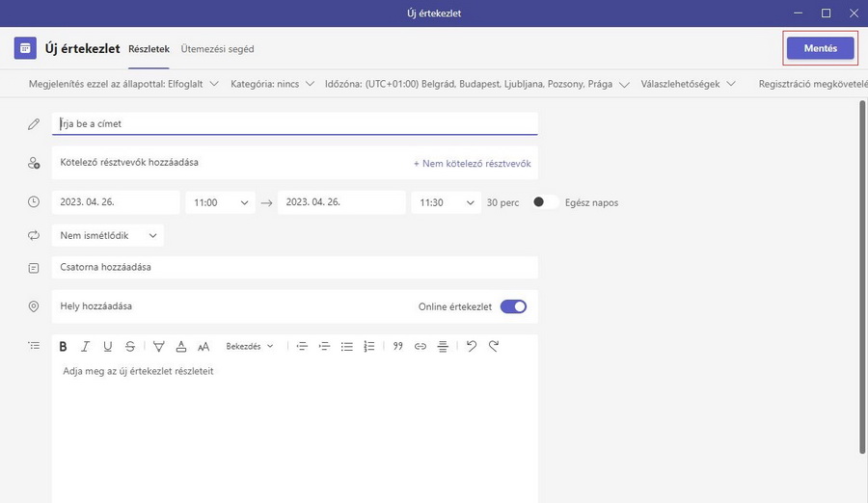
Task: Insert horizontal rule icon
Action: (x=443, y=346)
